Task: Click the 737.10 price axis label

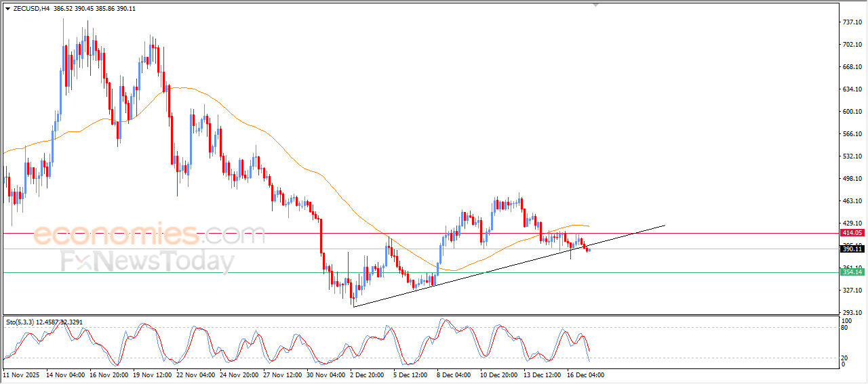Action: 851,22
